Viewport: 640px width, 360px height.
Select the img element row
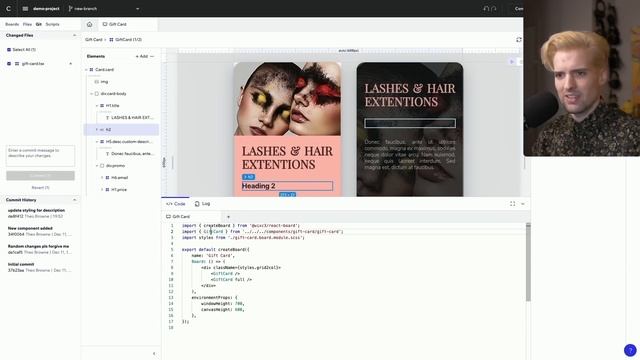[x=121, y=82]
